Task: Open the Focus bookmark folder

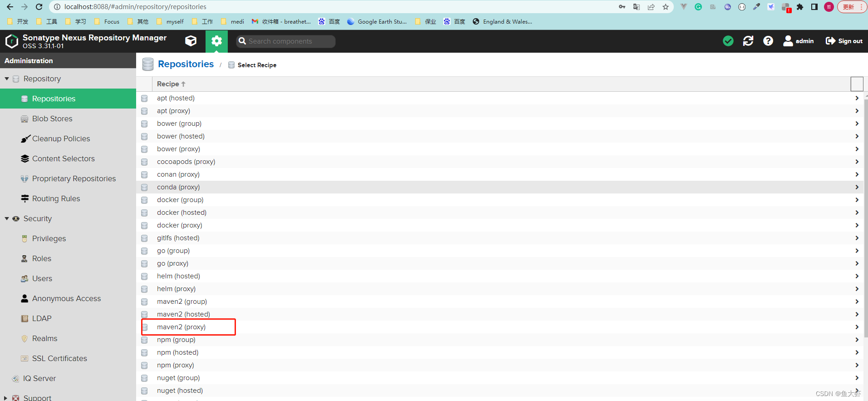Action: [107, 21]
